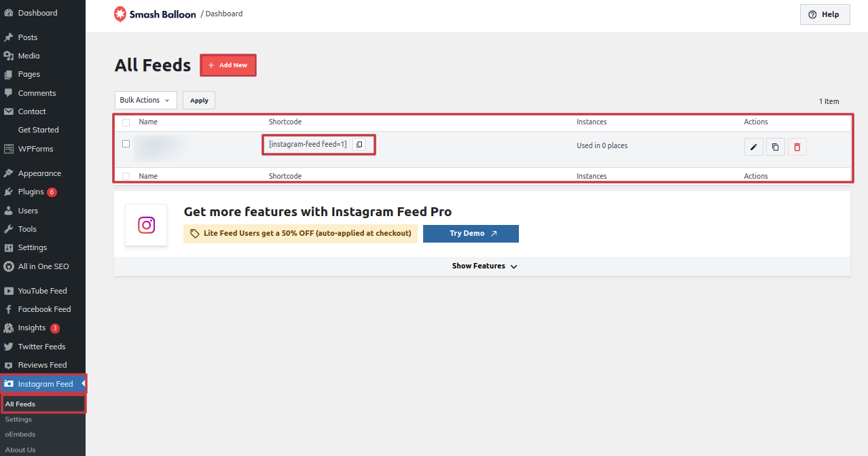Image resolution: width=868 pixels, height=456 pixels.
Task: Collapse the Instagram Feed sidebar menu
Action: 45,384
